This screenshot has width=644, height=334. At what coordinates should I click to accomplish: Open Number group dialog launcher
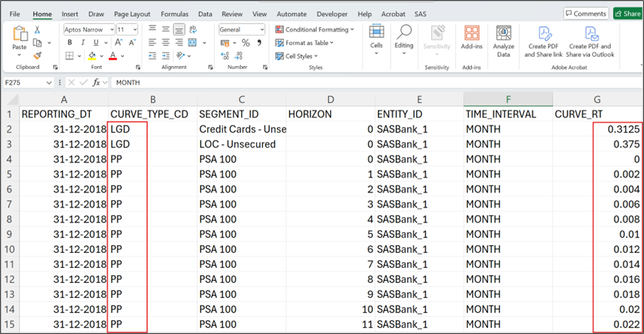pyautogui.click(x=265, y=68)
